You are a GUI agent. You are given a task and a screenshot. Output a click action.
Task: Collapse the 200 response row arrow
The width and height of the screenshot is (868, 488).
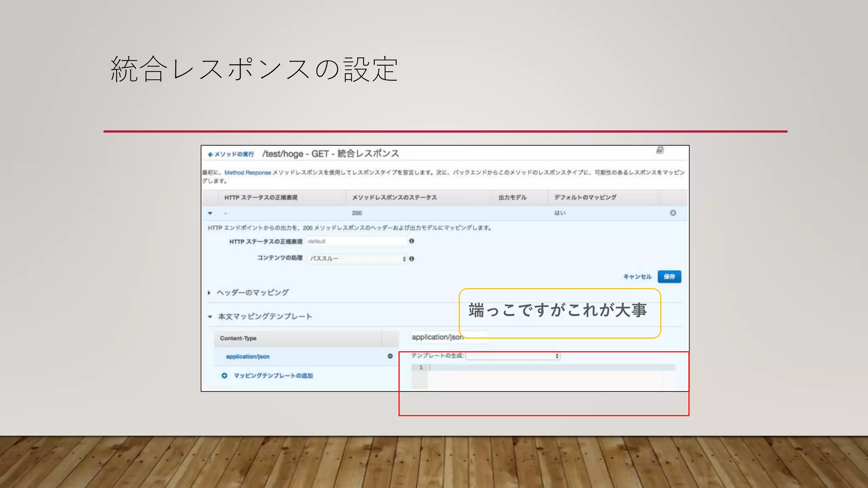[x=210, y=213]
